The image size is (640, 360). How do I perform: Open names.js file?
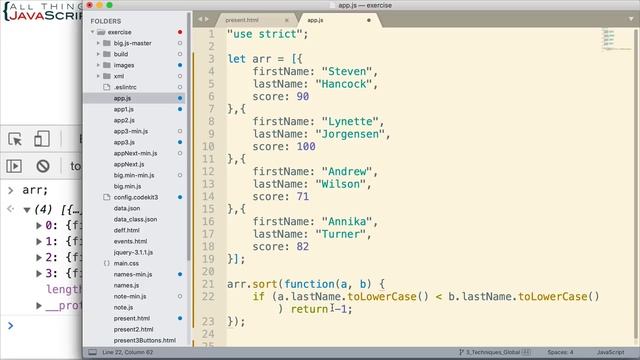(126, 285)
